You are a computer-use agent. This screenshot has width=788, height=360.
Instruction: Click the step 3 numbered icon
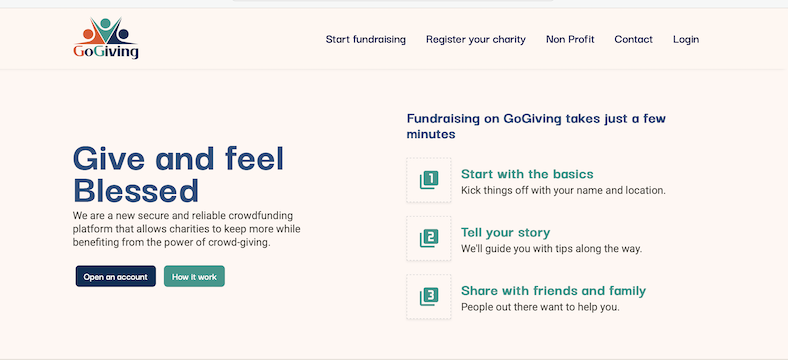[429, 297]
